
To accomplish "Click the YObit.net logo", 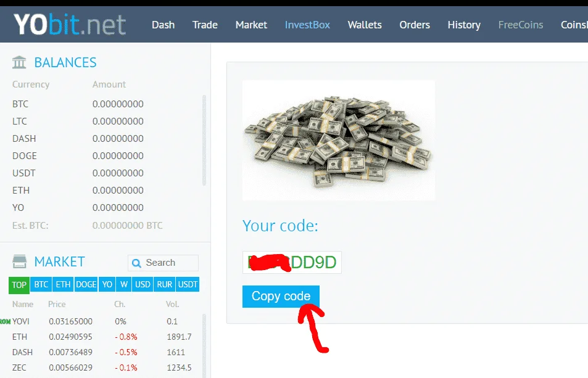I will (x=70, y=25).
